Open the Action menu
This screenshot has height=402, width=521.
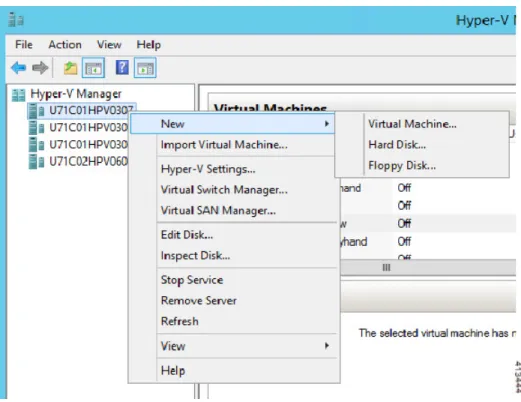65,45
